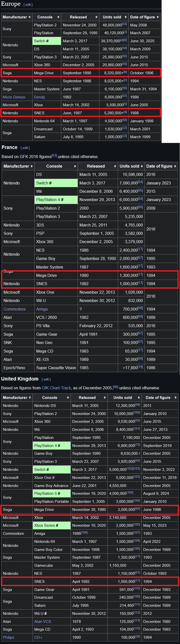The height and width of the screenshot is (644, 180).
Task: Open reference [2] next to 40,120,000
Action: pyautogui.click(x=125, y=32)
